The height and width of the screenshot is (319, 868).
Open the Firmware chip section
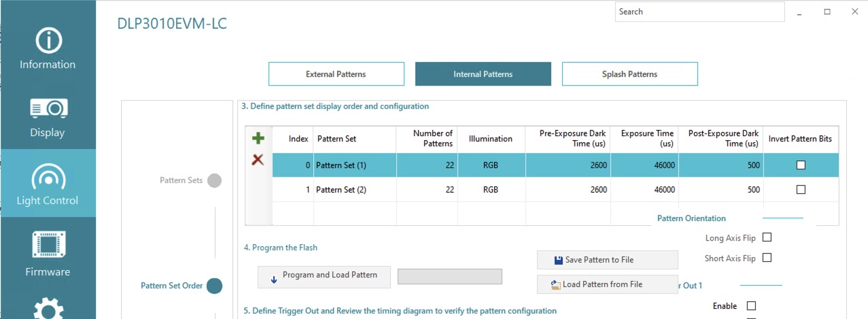[x=48, y=252]
